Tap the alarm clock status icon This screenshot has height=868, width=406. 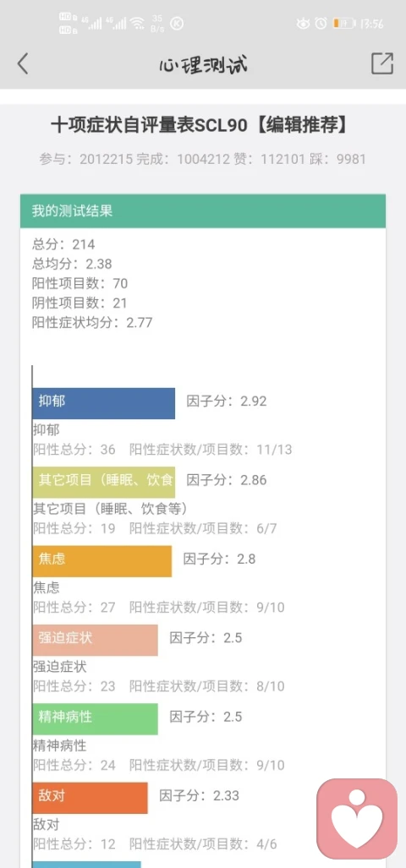[x=321, y=24]
